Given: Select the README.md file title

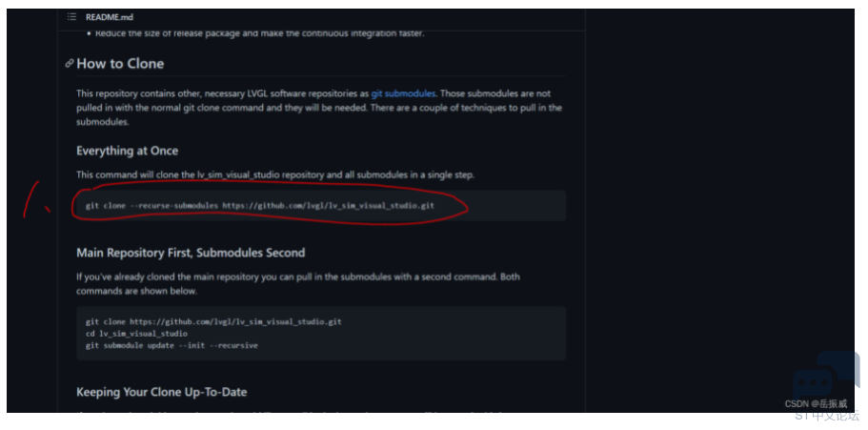Looking at the screenshot, I should coord(109,17).
